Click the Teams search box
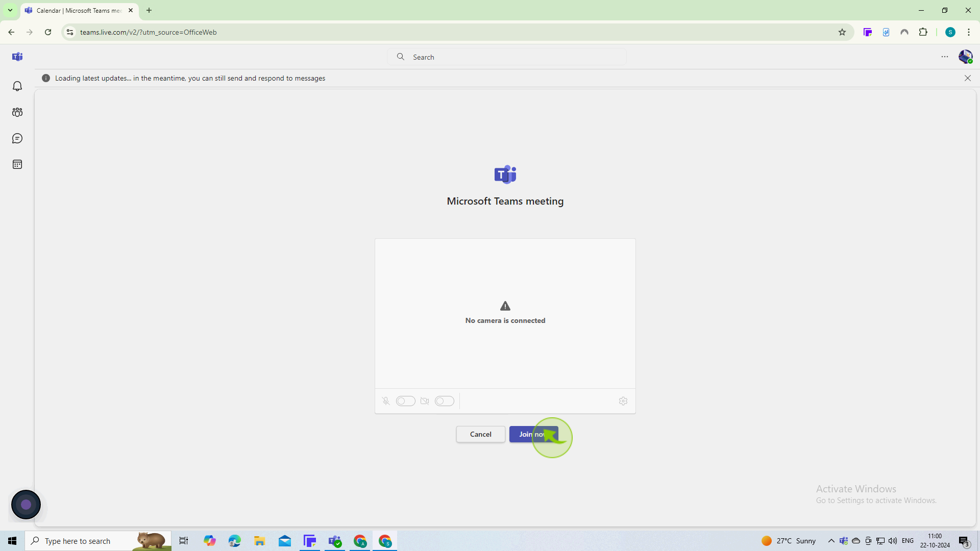980x551 pixels. [x=507, y=57]
